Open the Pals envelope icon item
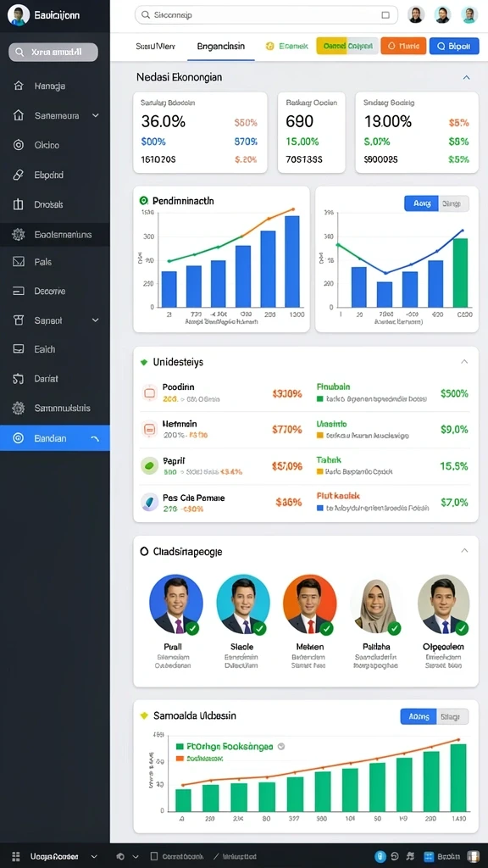This screenshot has height=868, width=488. click(x=19, y=261)
